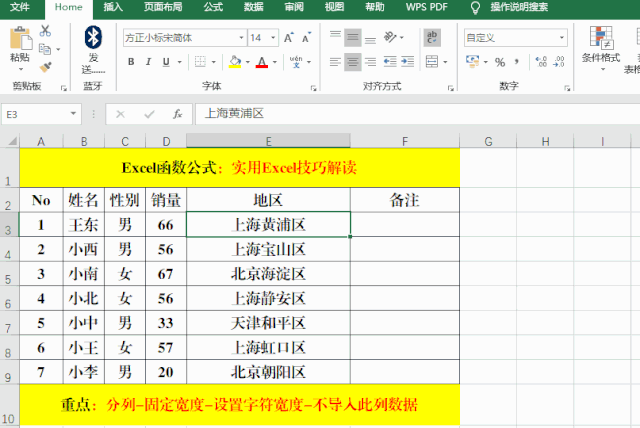Expand alignment group dialog launcher
Viewport: 640px width, 428px height.
click(451, 88)
